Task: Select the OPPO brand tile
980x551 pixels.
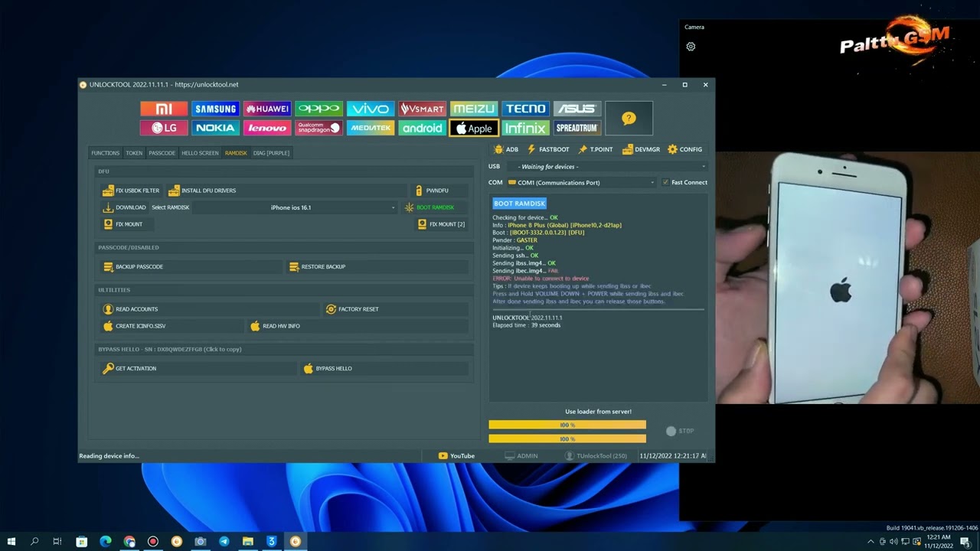Action: [x=318, y=109]
